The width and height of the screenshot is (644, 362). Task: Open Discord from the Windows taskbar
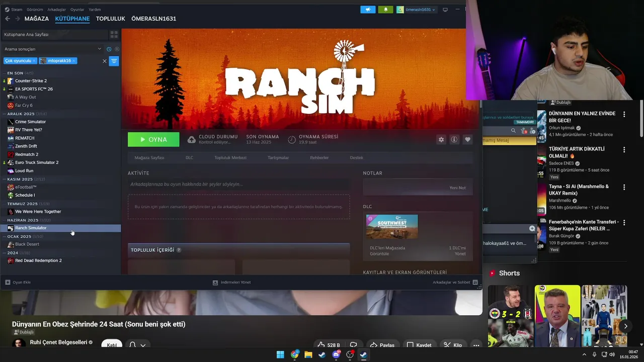336,354
